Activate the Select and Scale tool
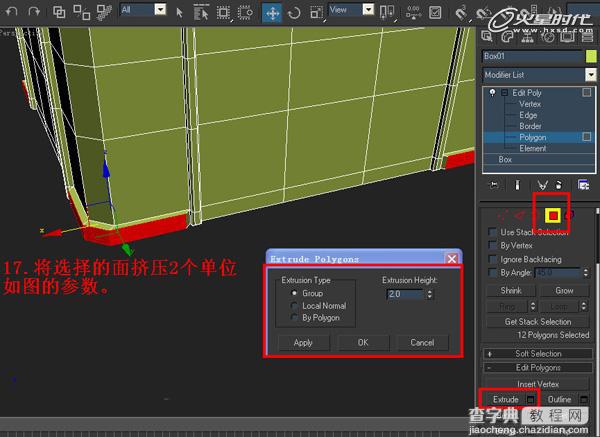Viewport: 600px width, 437px height. click(316, 13)
